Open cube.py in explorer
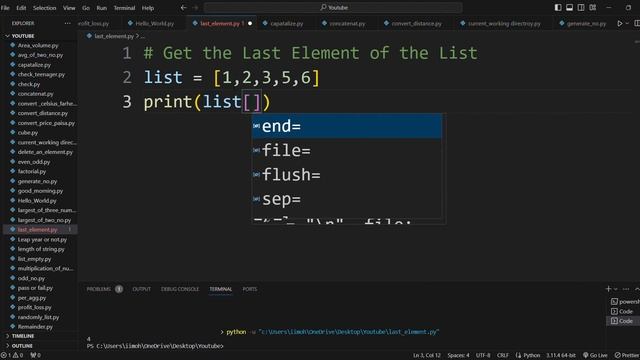The width and height of the screenshot is (640, 360). click(27, 133)
